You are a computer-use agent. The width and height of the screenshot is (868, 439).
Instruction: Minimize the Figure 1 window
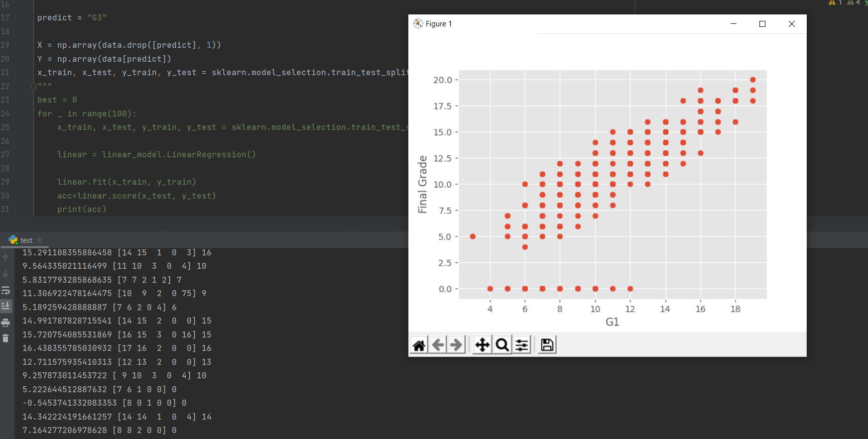[733, 24]
